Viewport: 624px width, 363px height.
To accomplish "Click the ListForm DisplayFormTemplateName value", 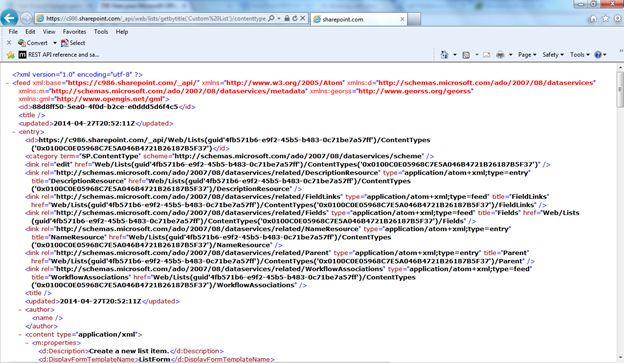I will (154, 359).
